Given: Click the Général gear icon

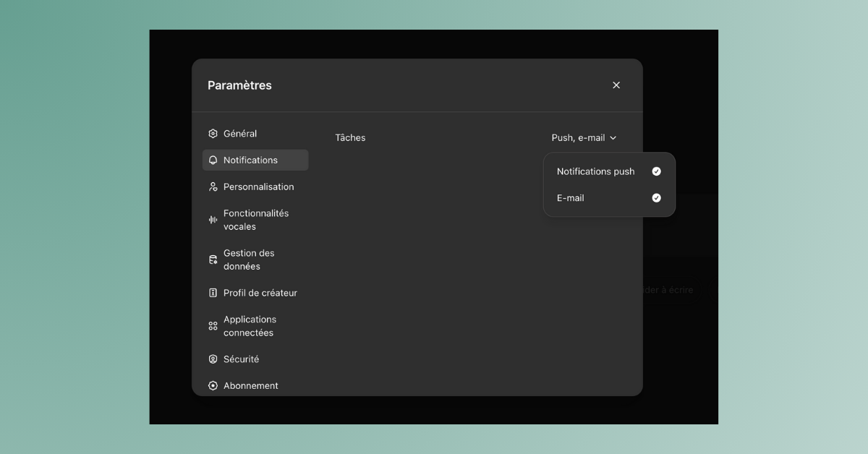Looking at the screenshot, I should click(213, 134).
